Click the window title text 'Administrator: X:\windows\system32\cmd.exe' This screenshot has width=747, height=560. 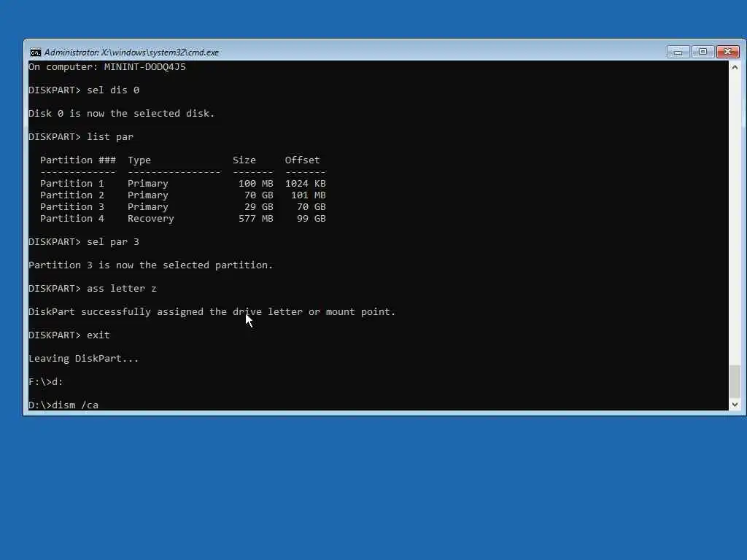131,52
